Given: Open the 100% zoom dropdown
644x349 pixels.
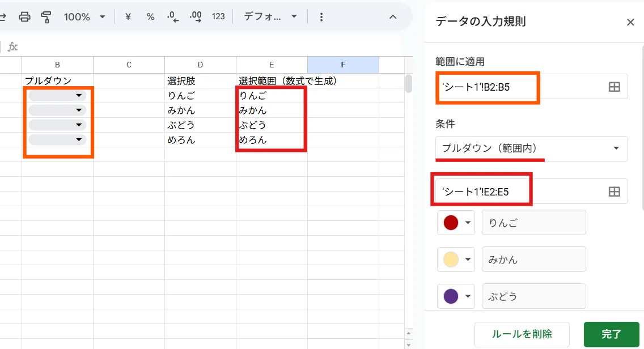Looking at the screenshot, I should (84, 17).
